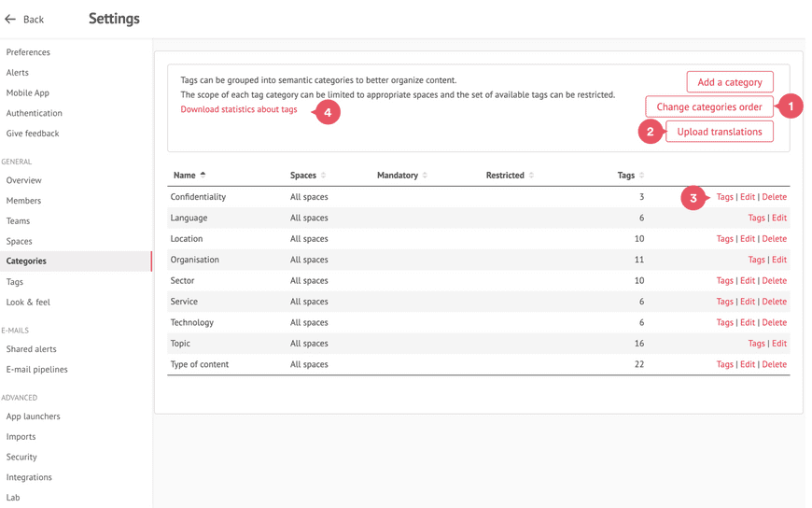812x508 pixels.
Task: Open the Integrations page
Action: point(29,477)
